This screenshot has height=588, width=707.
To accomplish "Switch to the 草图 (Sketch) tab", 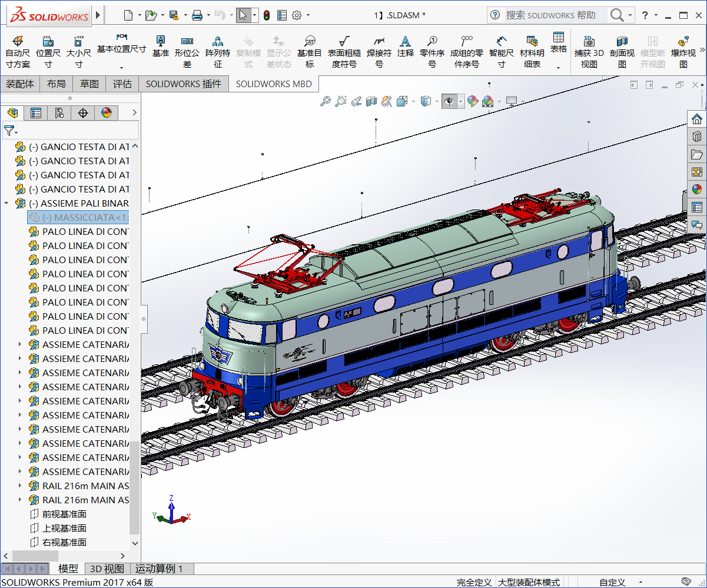I will click(x=89, y=84).
